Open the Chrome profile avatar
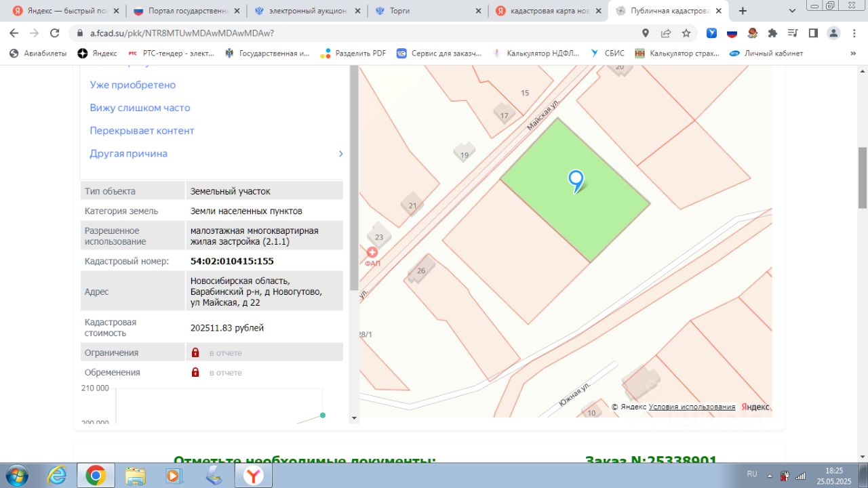This screenshot has height=488, width=868. click(x=833, y=33)
